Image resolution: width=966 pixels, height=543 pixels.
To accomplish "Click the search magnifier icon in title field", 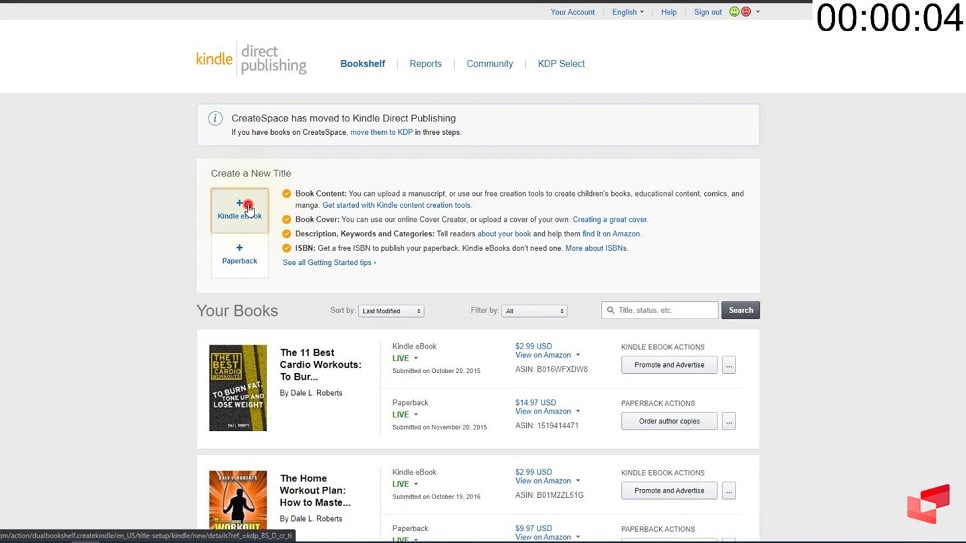I will [x=611, y=310].
